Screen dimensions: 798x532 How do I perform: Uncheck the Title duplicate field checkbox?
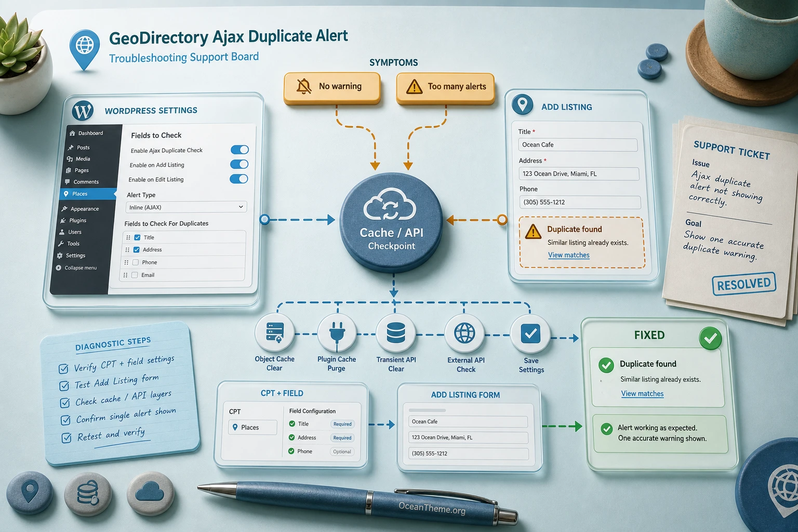(x=137, y=237)
